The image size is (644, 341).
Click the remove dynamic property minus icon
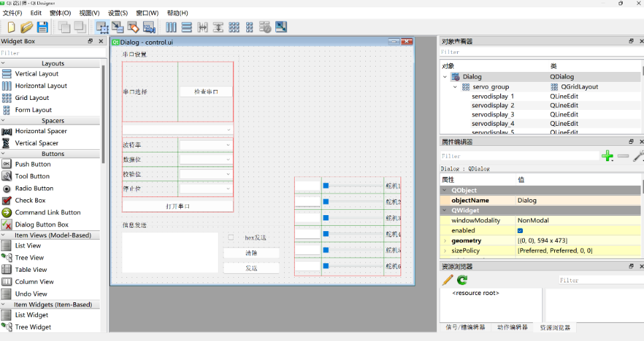(623, 156)
